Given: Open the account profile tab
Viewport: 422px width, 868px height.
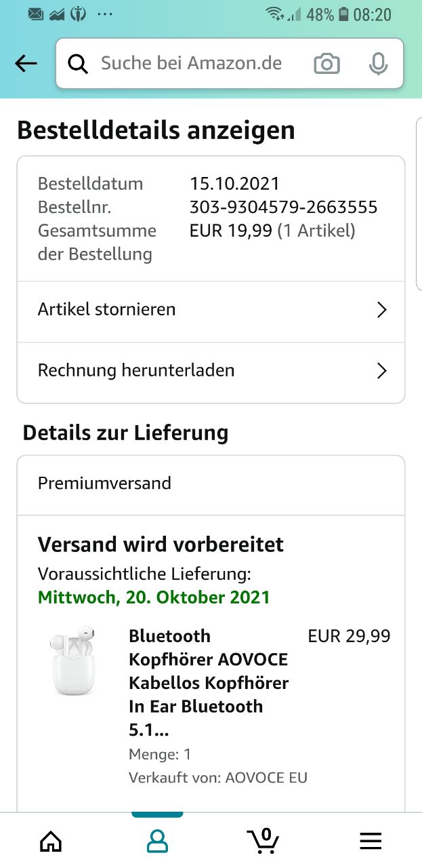Looking at the screenshot, I should click(x=157, y=842).
